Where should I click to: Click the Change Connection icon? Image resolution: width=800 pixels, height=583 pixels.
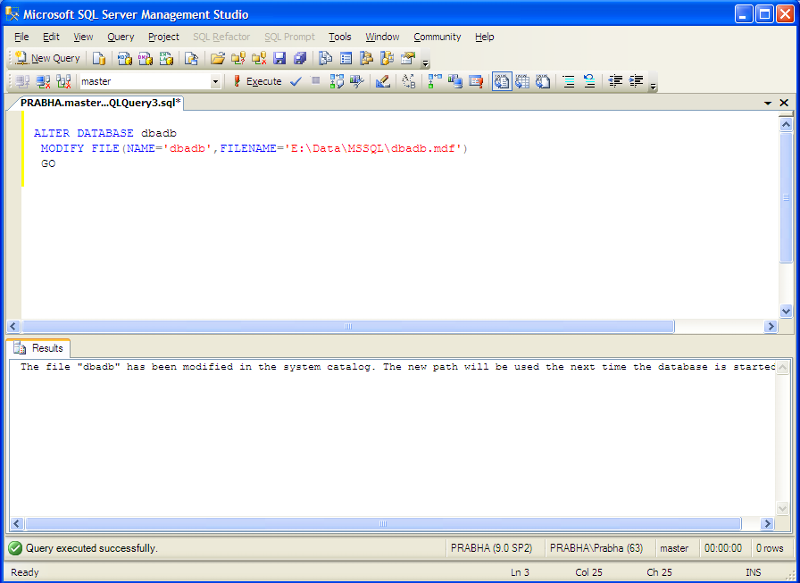[64, 81]
